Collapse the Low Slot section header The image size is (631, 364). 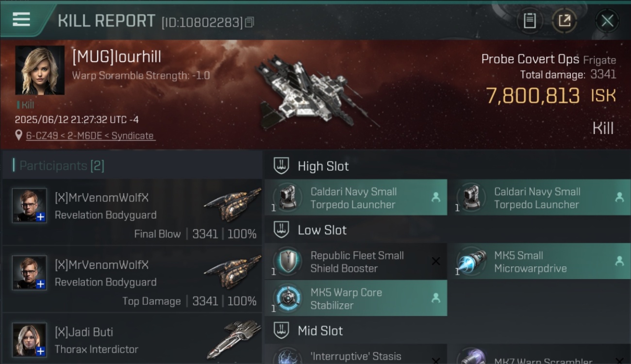pos(447,230)
